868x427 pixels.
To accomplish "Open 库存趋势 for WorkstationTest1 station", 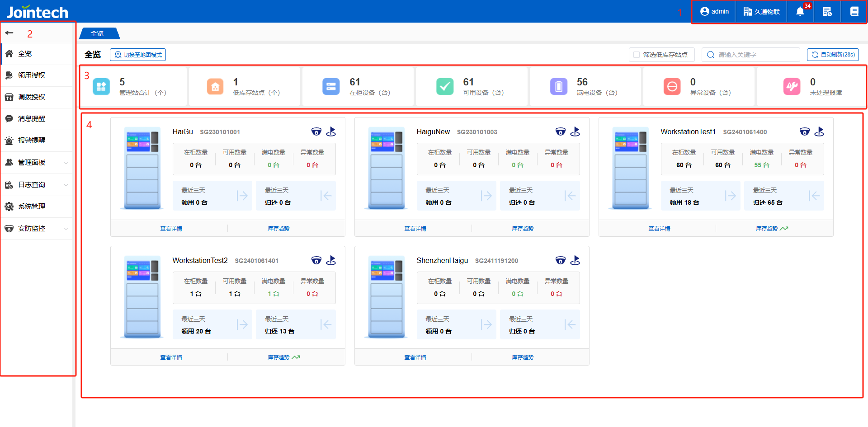I will point(767,229).
